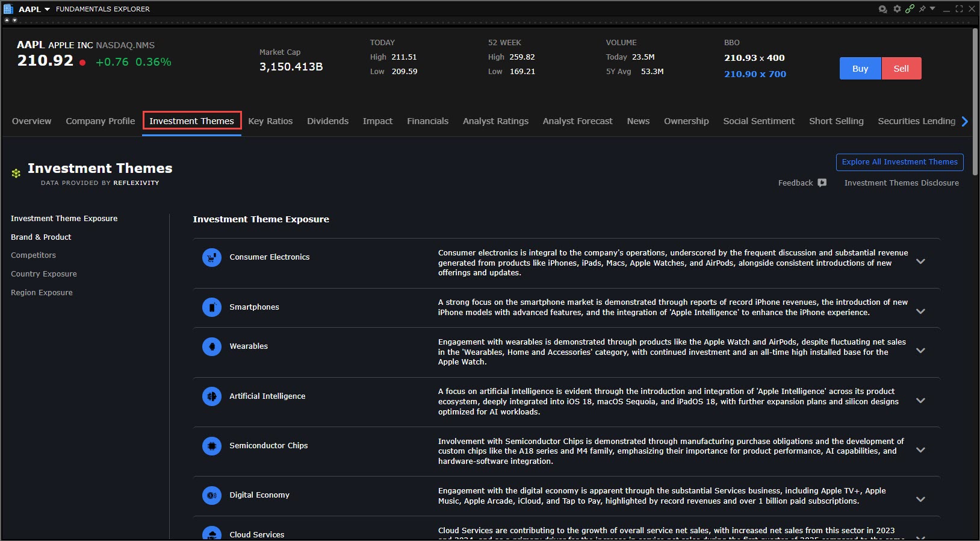This screenshot has width=980, height=541.
Task: Expand the Consumer Electronics row
Action: [920, 261]
